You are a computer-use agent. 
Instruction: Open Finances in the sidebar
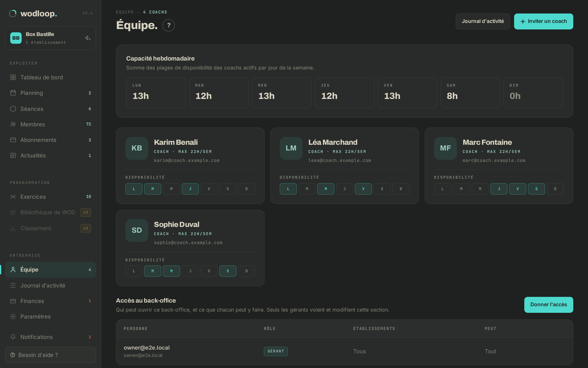click(x=50, y=301)
